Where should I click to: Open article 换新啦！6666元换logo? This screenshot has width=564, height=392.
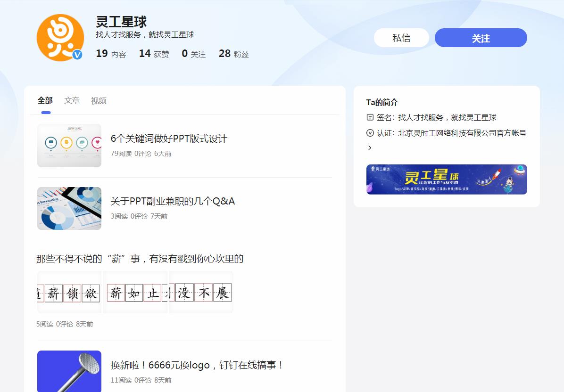pos(197,365)
